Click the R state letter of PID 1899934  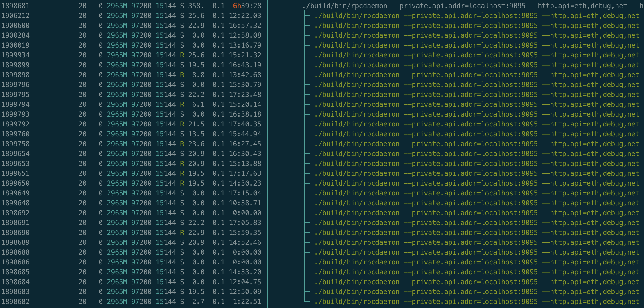click(182, 55)
